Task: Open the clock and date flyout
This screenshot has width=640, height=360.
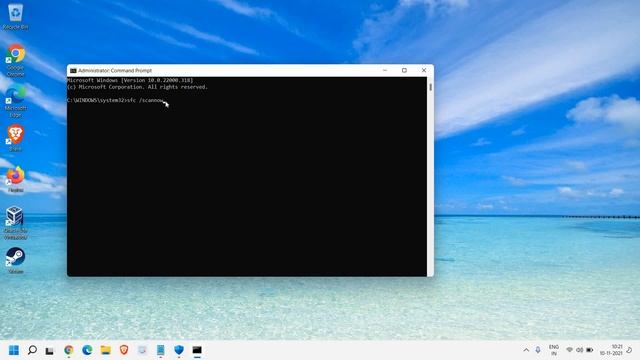Action: click(611, 350)
